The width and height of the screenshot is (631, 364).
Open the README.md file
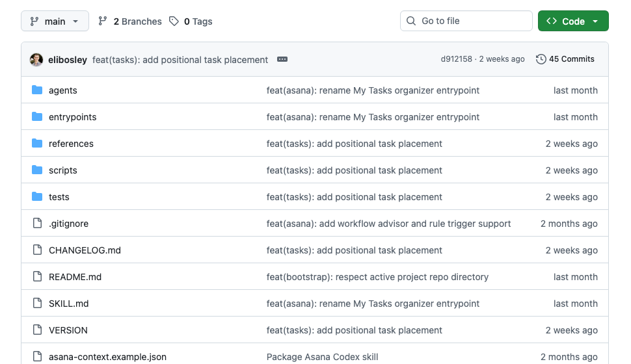click(75, 277)
